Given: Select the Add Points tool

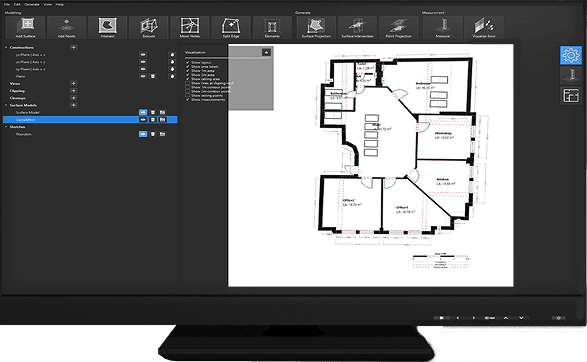Looking at the screenshot, I should click(67, 27).
